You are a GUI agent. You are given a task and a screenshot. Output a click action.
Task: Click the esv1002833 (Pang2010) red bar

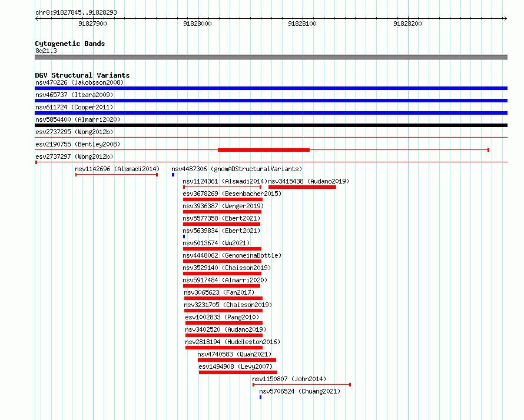[224, 323]
